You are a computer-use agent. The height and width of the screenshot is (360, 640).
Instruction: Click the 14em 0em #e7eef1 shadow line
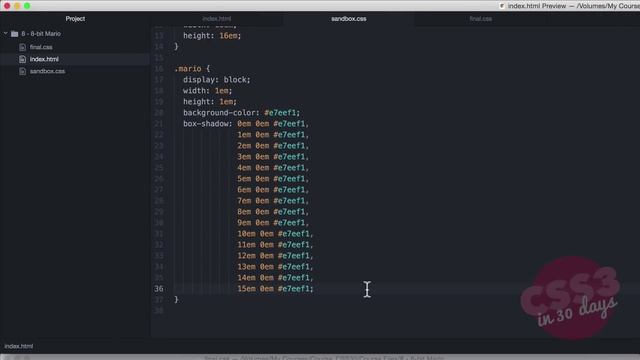point(276,278)
